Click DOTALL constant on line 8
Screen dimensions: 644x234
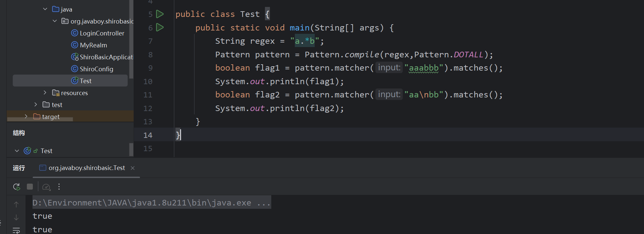[x=469, y=55]
